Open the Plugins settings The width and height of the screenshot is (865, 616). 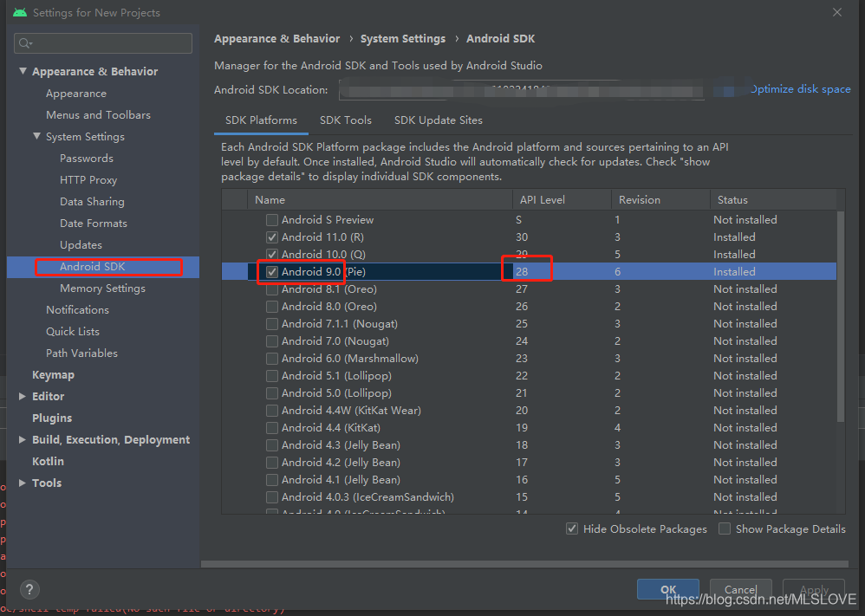(x=52, y=418)
